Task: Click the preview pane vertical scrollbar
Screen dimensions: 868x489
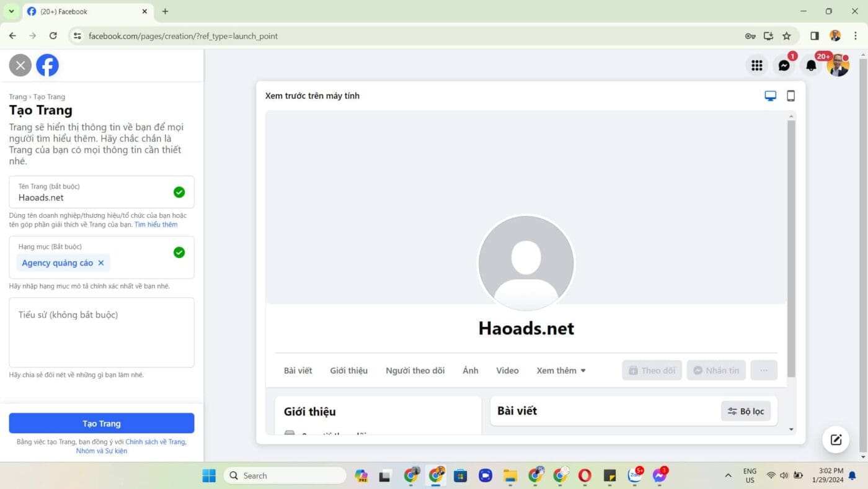Action: (x=791, y=248)
